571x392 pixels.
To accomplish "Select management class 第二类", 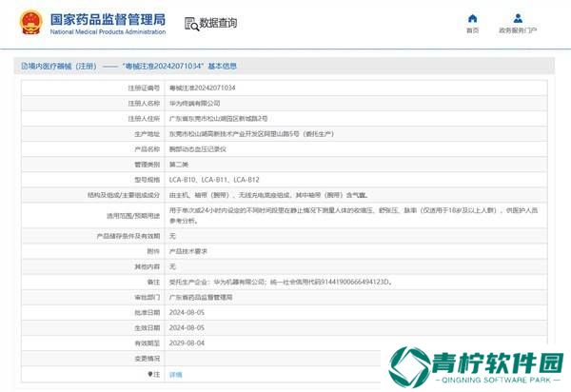I will click(x=179, y=165).
